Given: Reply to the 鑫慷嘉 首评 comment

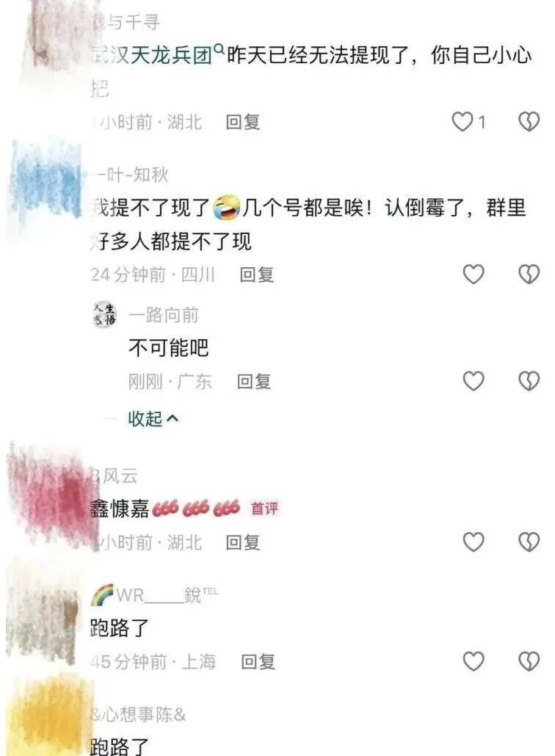Looking at the screenshot, I should (x=243, y=542).
